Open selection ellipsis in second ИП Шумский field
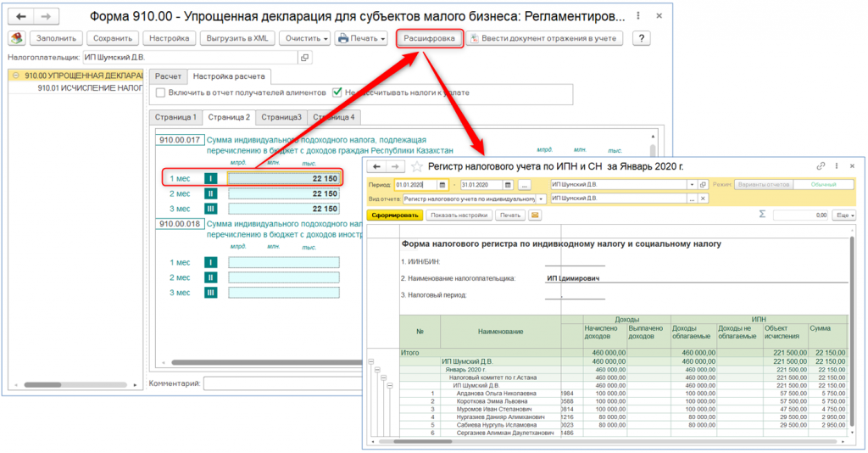Viewport: 868px width, 453px height. [692, 199]
